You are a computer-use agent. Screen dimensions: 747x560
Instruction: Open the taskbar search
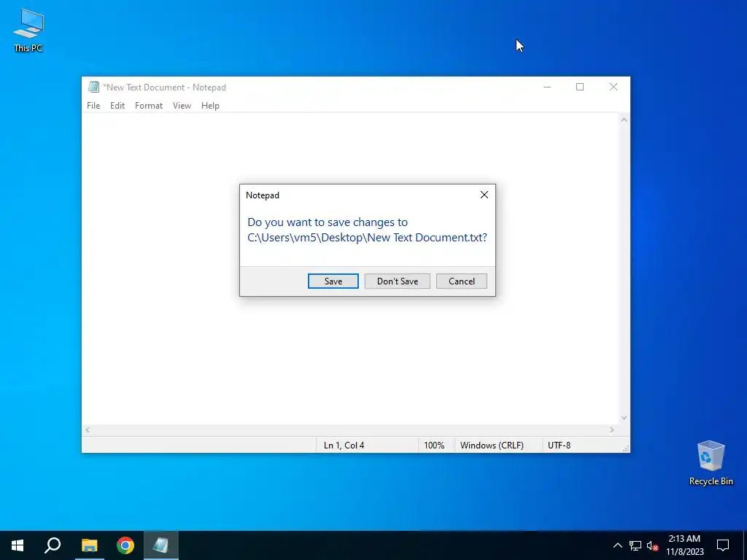click(x=53, y=545)
